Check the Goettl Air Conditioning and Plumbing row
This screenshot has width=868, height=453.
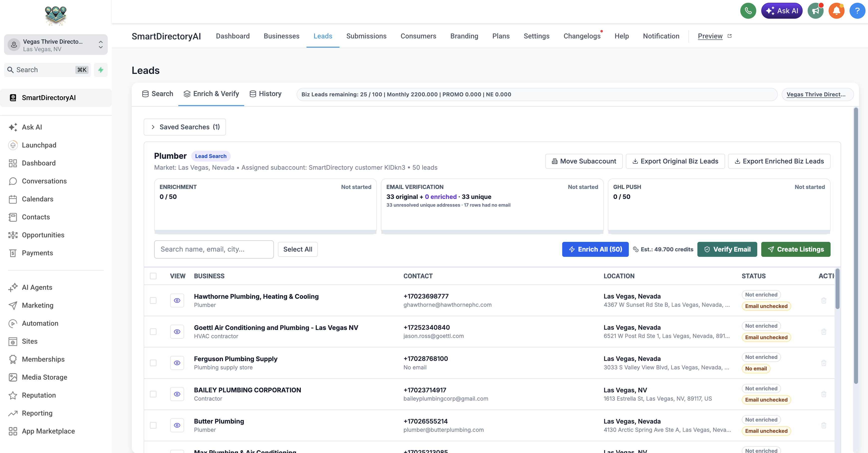(153, 332)
